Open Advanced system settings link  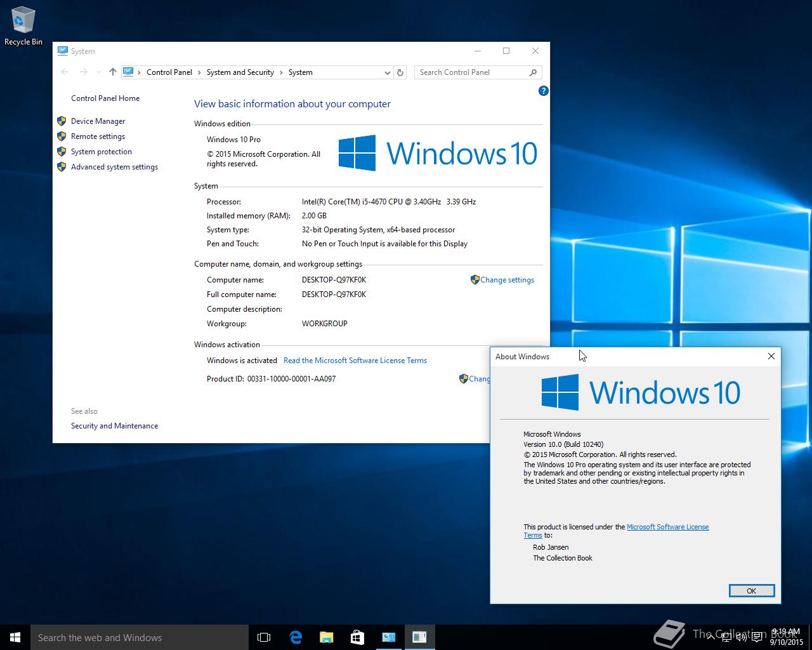[114, 167]
